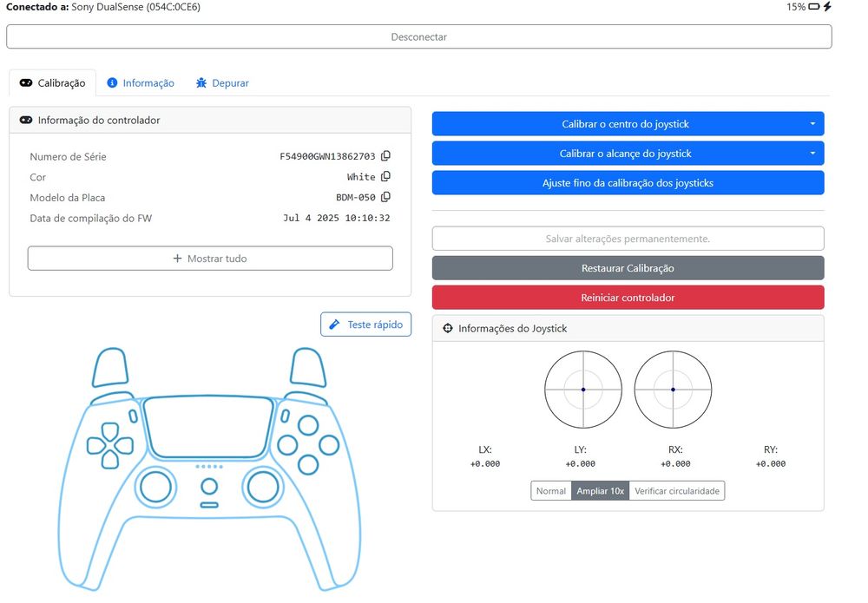Click the PS button on the controller drawing
868x603 pixels.
pos(209,487)
